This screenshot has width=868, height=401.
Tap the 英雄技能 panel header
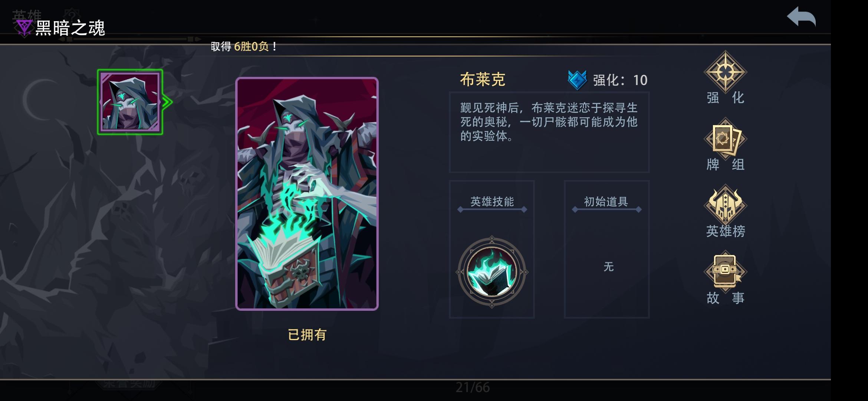(492, 202)
